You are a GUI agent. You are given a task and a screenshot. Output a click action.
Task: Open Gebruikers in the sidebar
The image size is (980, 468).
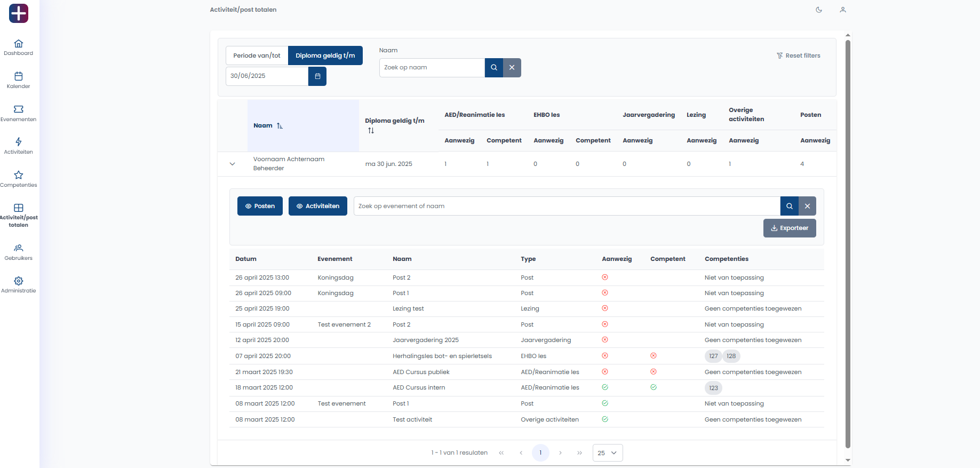[19, 252]
